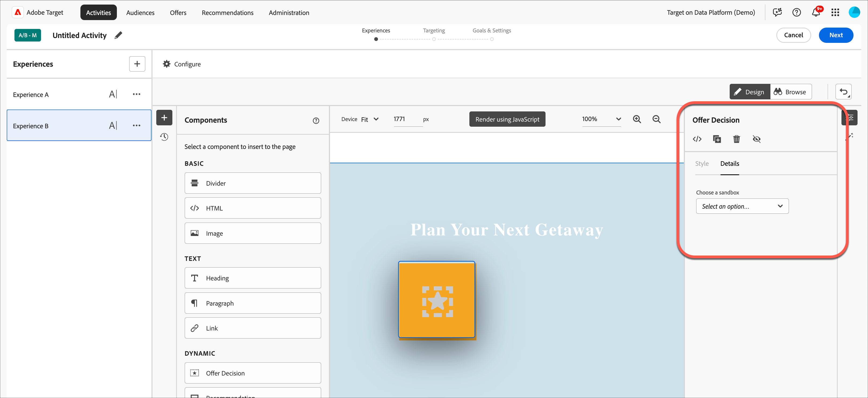Open the modifications history clock icon
The width and height of the screenshot is (868, 398).
(x=164, y=137)
